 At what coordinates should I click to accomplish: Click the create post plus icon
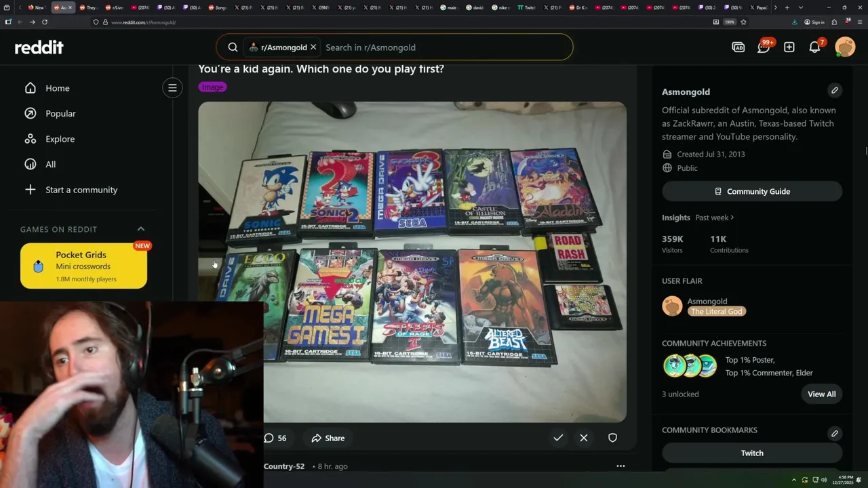click(x=789, y=47)
